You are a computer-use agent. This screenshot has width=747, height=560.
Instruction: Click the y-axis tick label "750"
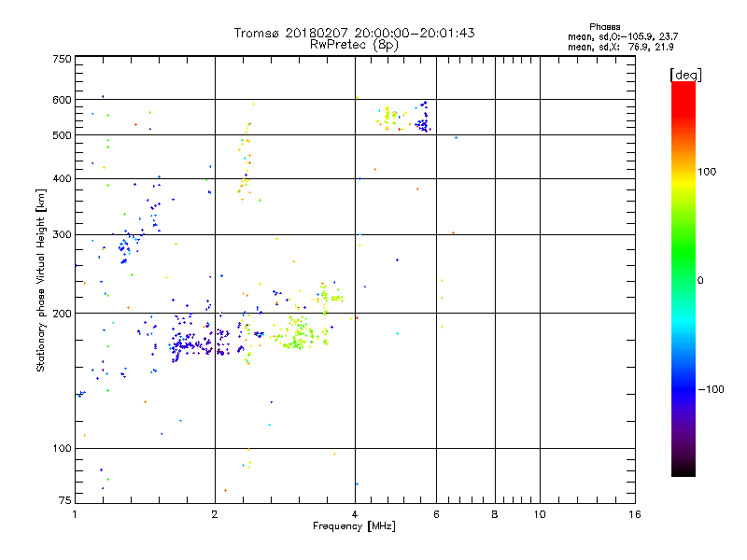tap(62, 59)
